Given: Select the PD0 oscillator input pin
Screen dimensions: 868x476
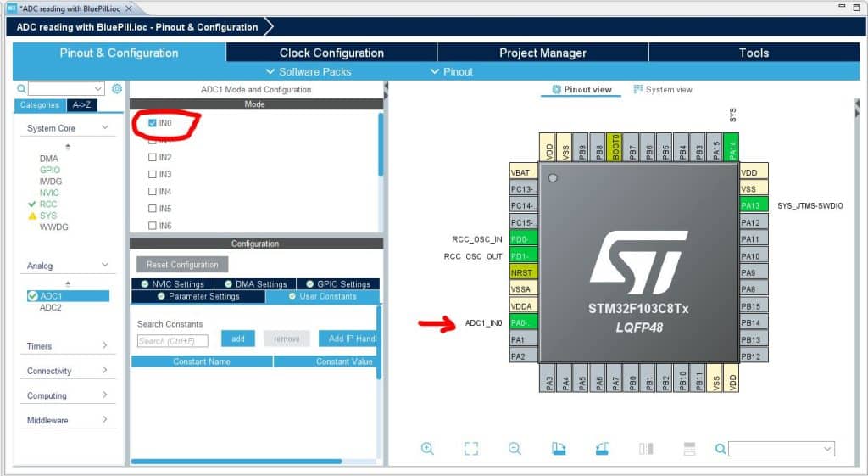Looking at the screenshot, I should (x=523, y=239).
